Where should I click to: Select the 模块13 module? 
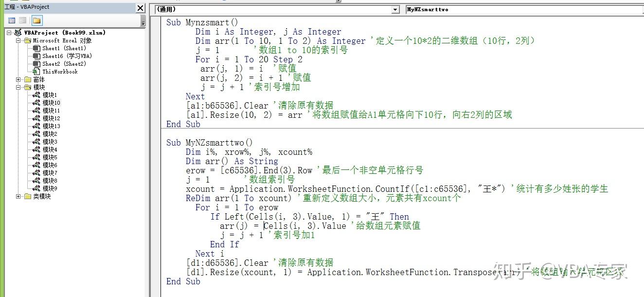(51, 126)
